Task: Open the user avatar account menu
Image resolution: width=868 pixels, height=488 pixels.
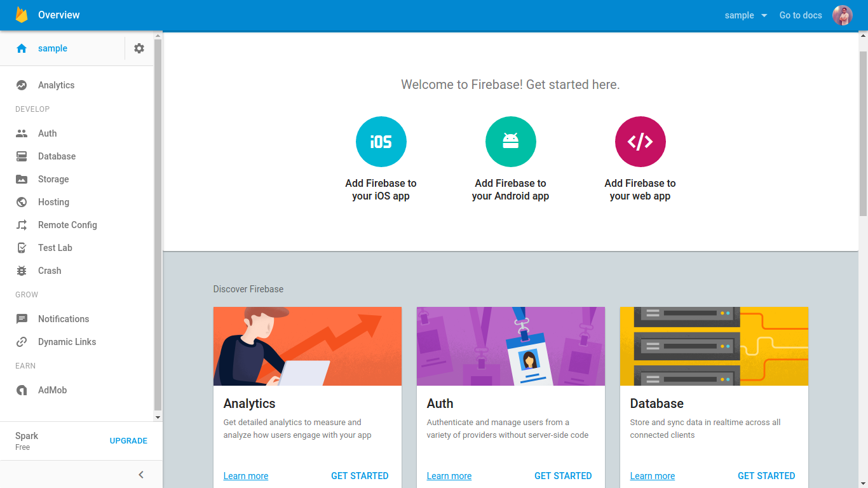Action: tap(843, 15)
